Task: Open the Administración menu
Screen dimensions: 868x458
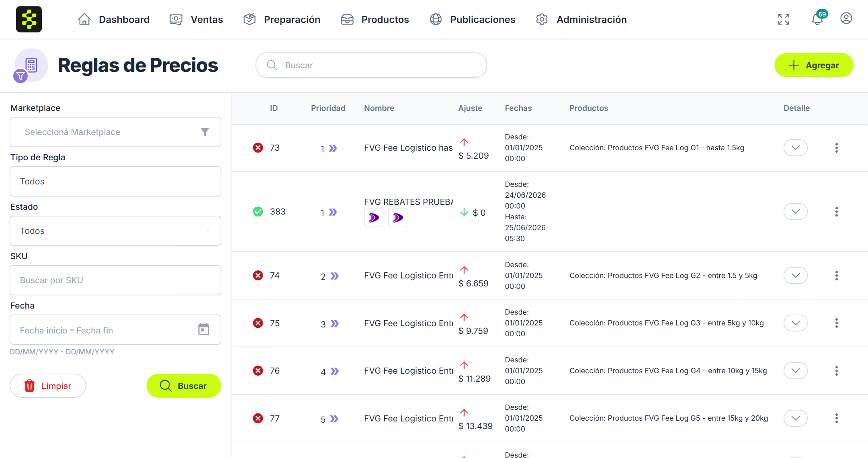Action: [581, 19]
